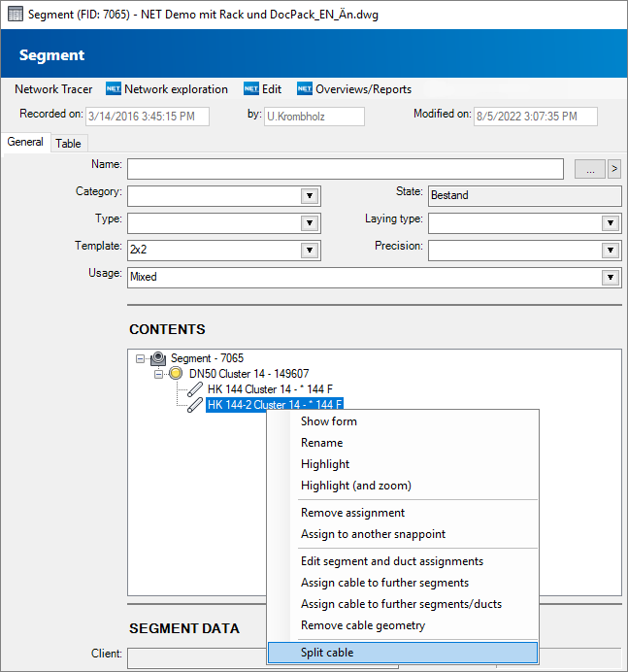The image size is (628, 672).
Task: Click the Recorded on date field
Action: click(148, 117)
